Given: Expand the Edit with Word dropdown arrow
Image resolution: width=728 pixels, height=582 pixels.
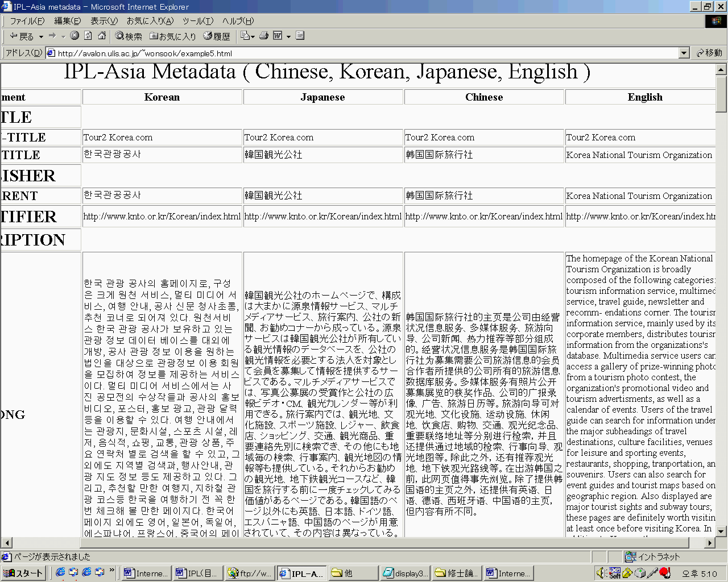Looking at the screenshot, I should (288, 37).
